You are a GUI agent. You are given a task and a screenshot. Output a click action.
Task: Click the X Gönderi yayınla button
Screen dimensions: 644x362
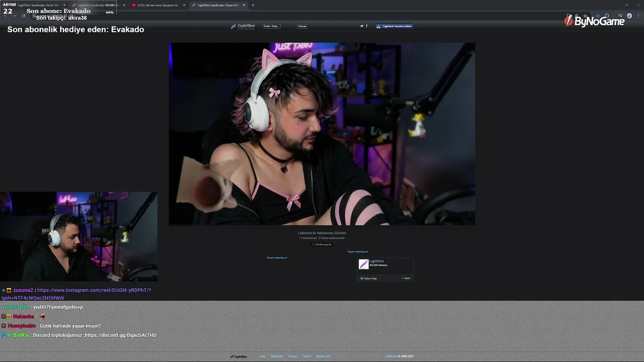click(322, 245)
